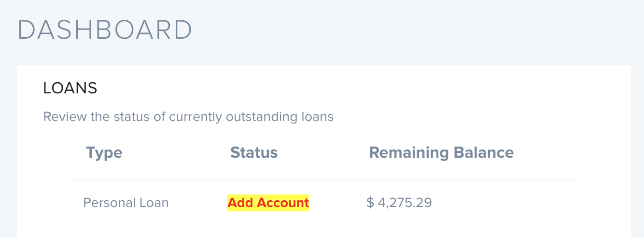Click the word 'Account' in the red link
This screenshot has width=644, height=238.
(x=282, y=203)
